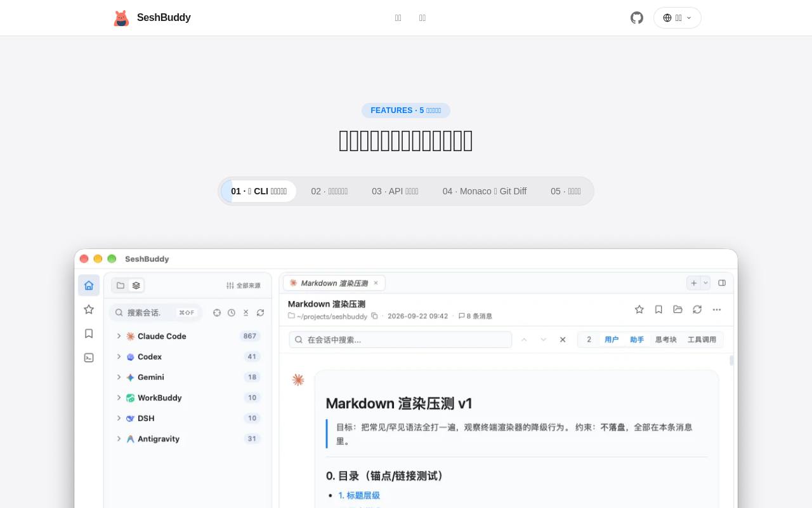Viewport: 812px width, 508px height.
Task: Open the terminal icon in sidebar
Action: point(89,358)
